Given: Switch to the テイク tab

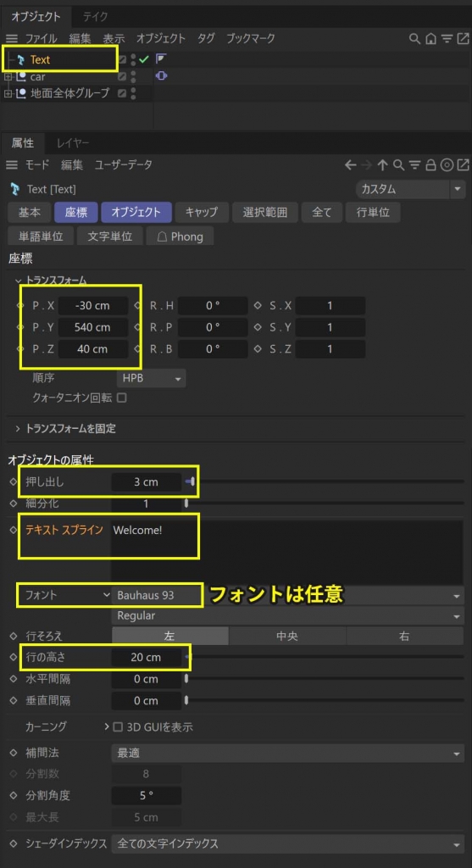Looking at the screenshot, I should click(x=96, y=16).
